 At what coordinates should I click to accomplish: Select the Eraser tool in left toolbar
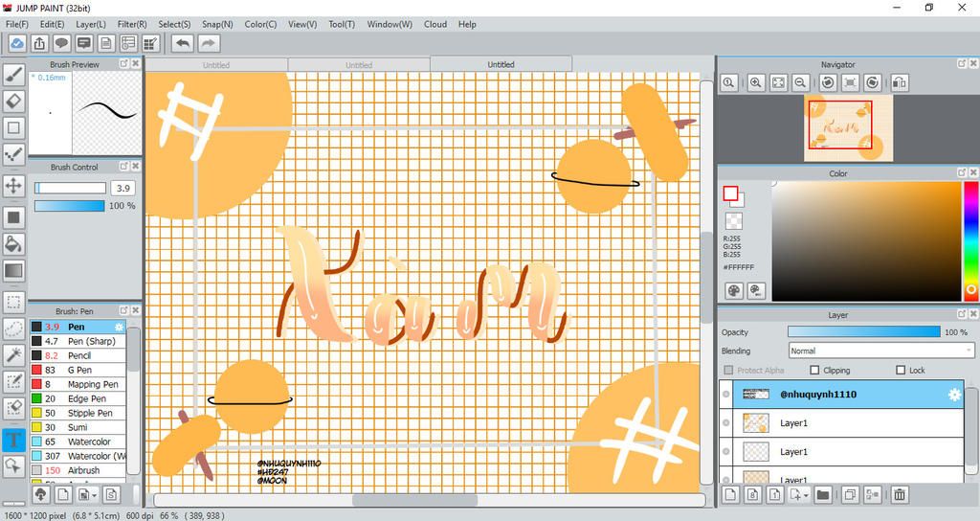tap(13, 101)
